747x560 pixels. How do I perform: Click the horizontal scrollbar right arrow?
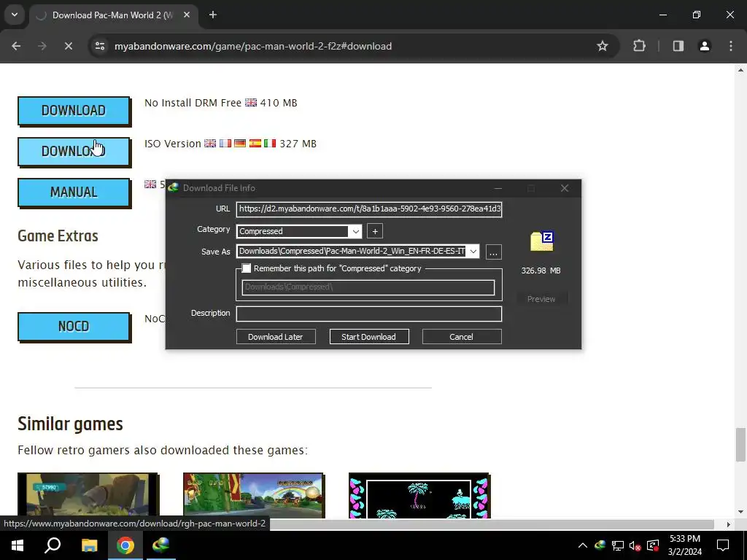click(x=728, y=524)
